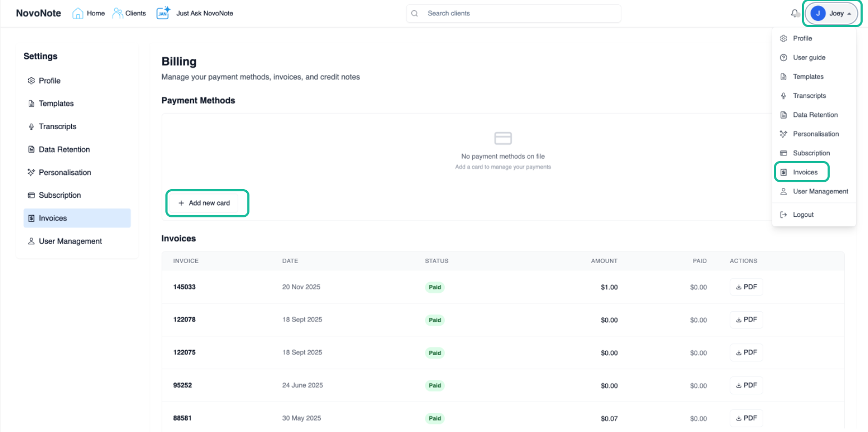Click User guide help icon in dropdown
The width and height of the screenshot is (868, 432).
tap(783, 57)
